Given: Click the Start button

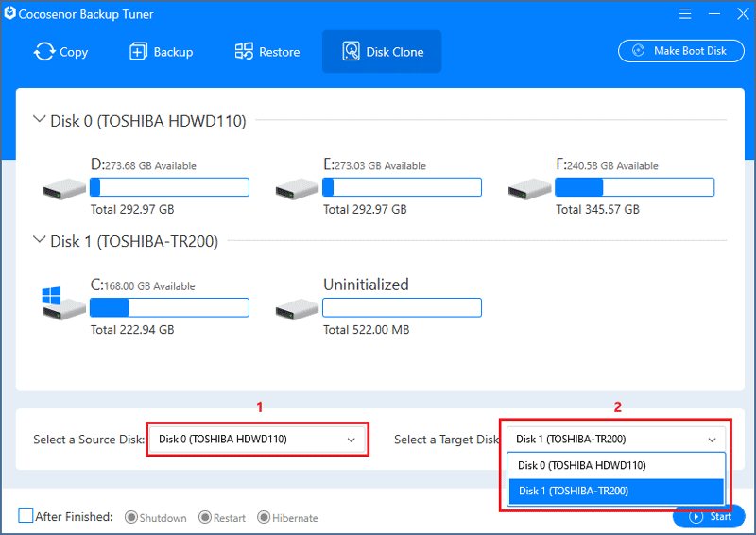Looking at the screenshot, I should [x=710, y=517].
